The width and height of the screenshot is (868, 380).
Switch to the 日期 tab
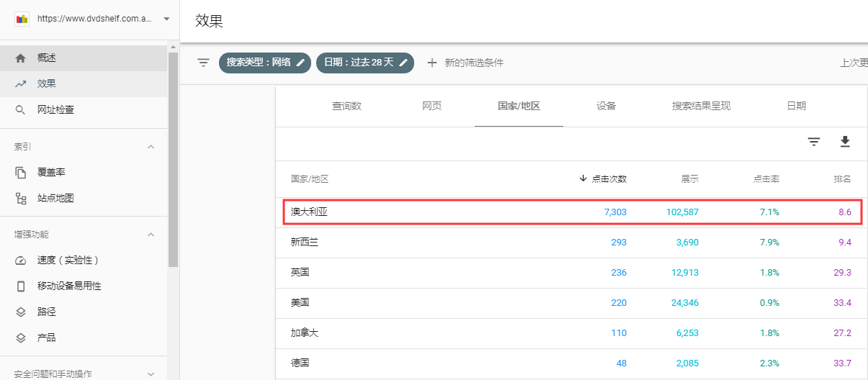(x=796, y=106)
